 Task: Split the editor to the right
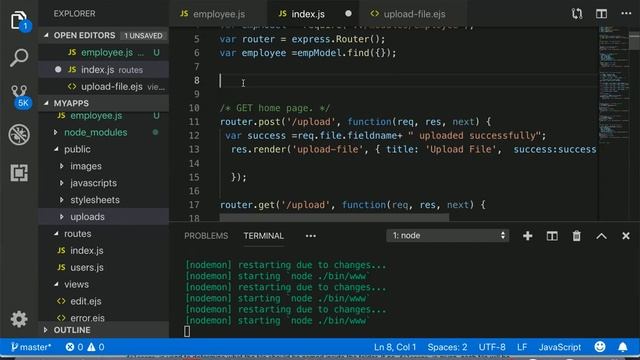[601, 13]
